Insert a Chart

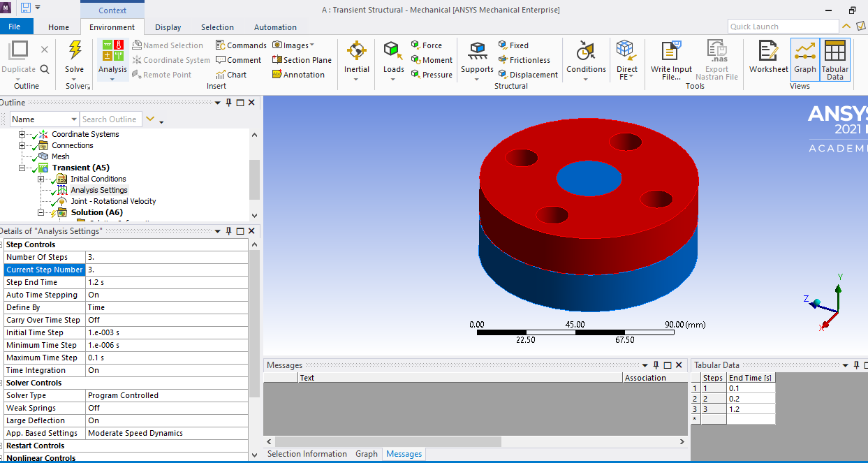(231, 75)
